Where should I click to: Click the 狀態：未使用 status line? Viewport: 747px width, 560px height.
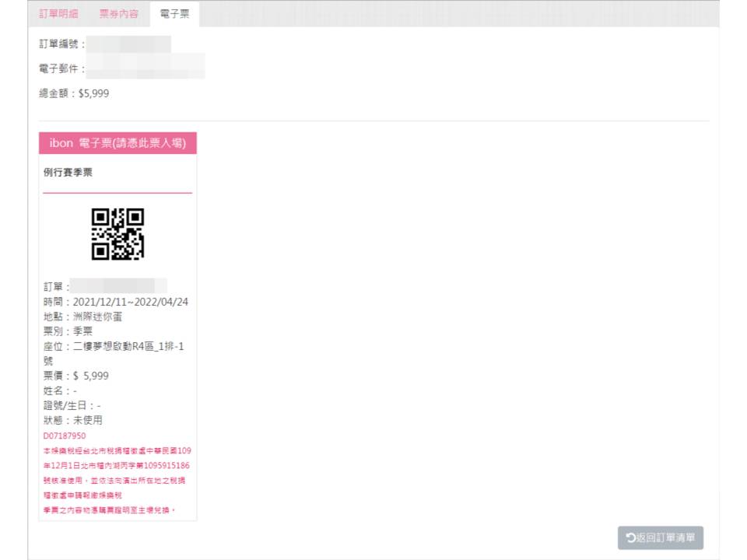coord(73,420)
